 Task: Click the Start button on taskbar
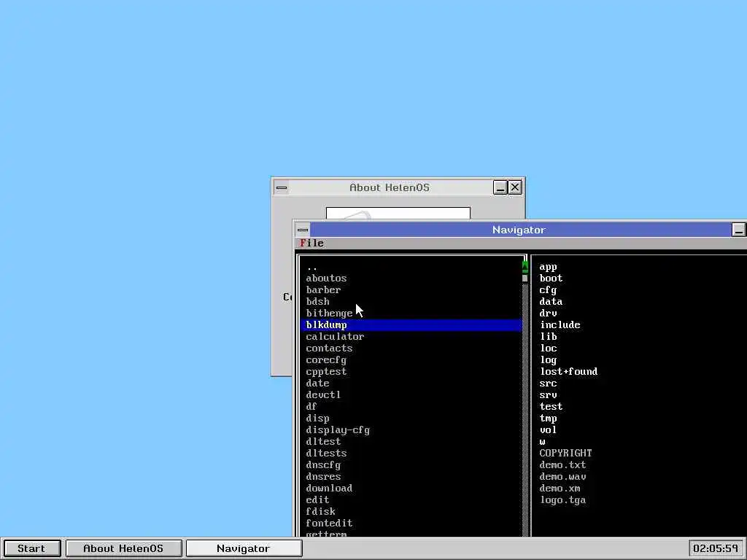pos(31,548)
